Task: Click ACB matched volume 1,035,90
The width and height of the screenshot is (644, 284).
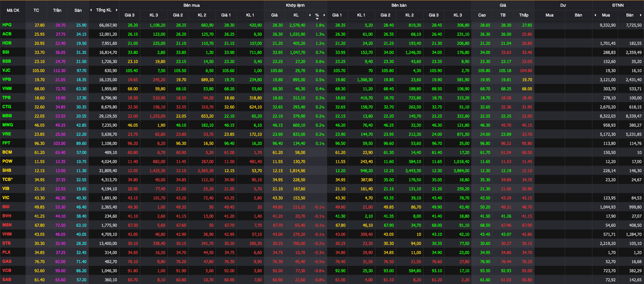Action: (297, 34)
